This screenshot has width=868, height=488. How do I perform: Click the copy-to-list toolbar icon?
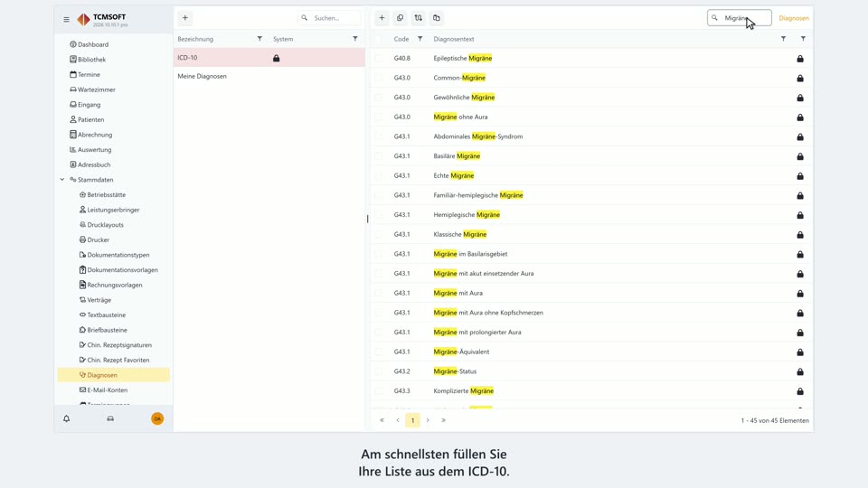click(437, 18)
